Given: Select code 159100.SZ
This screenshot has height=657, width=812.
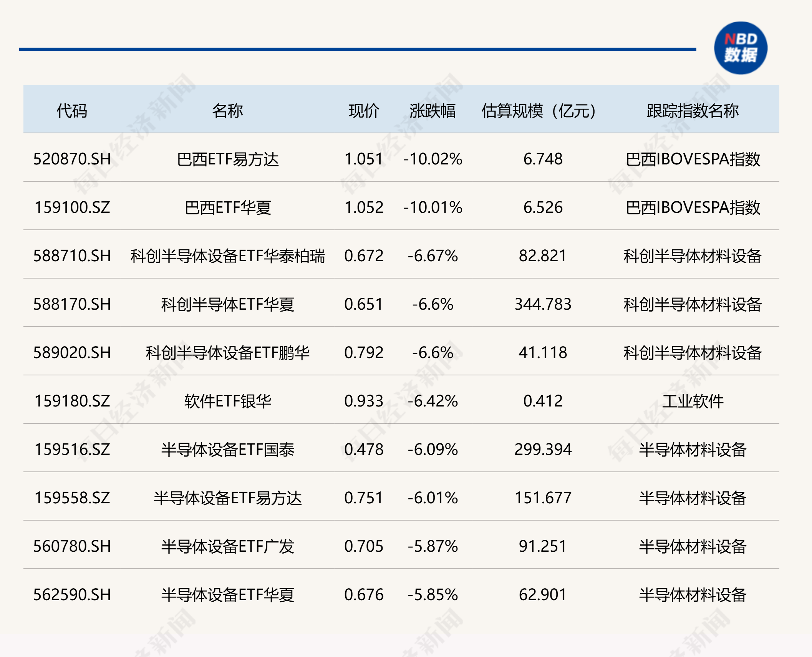Looking at the screenshot, I should click(x=72, y=207).
